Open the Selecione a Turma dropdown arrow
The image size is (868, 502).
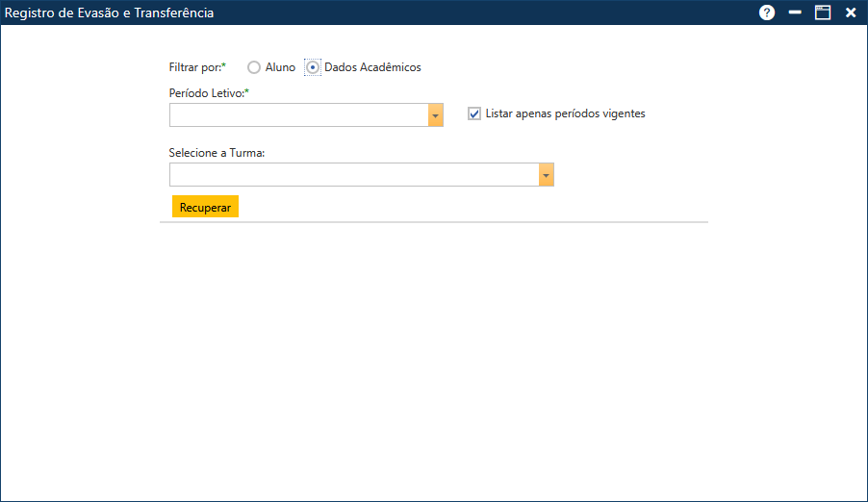pyautogui.click(x=547, y=175)
